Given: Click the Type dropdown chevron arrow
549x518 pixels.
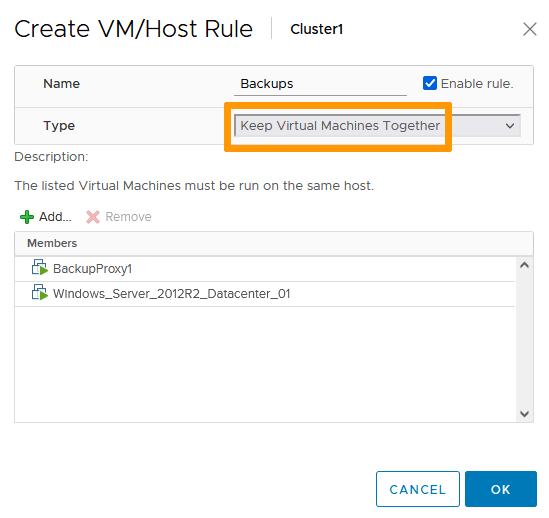Looking at the screenshot, I should pyautogui.click(x=510, y=126).
